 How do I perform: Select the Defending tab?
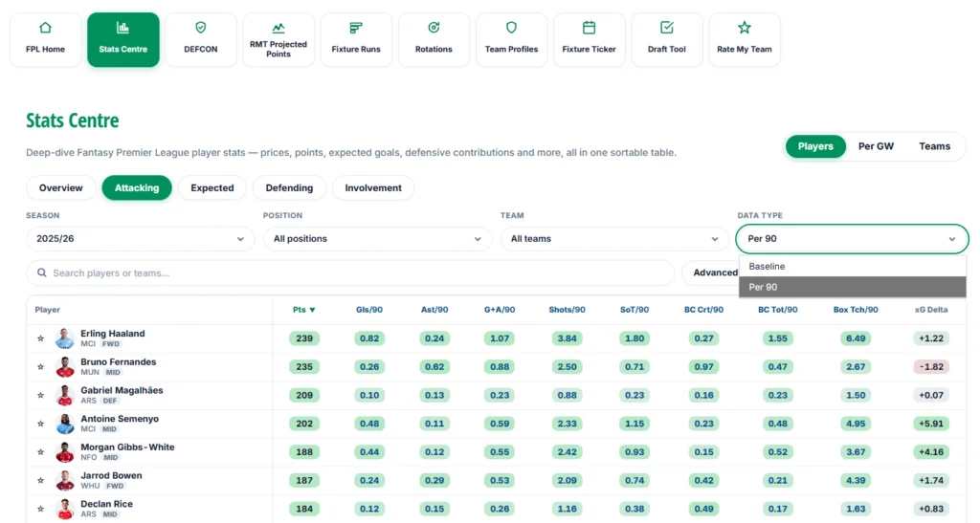[289, 187]
